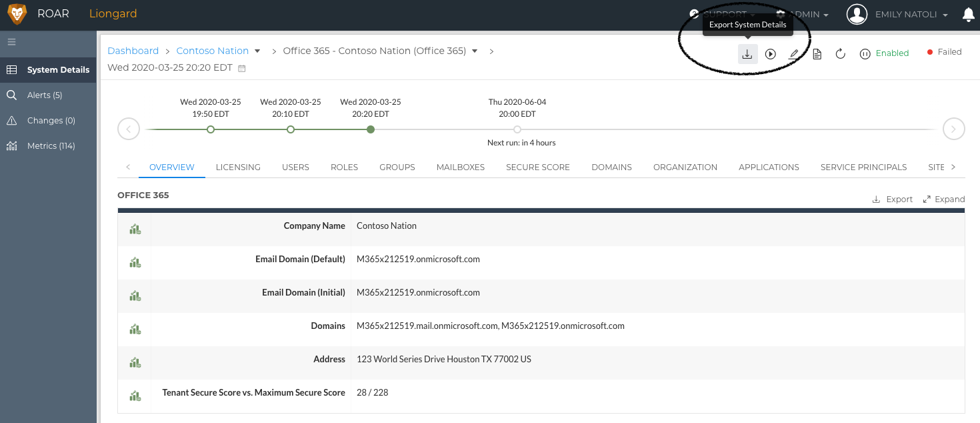The height and width of the screenshot is (423, 980).
Task: Click the timeline previous arrow button
Action: 129,129
